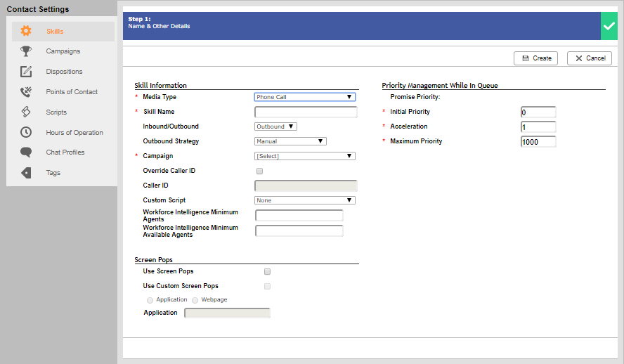The height and width of the screenshot is (364, 624).
Task: Open the Campaign select dropdown
Action: pos(305,156)
